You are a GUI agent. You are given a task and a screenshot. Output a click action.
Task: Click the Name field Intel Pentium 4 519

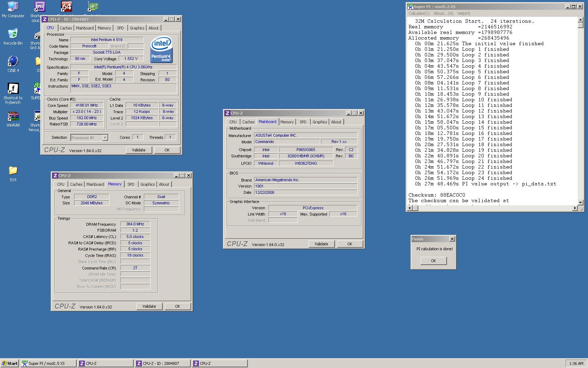pos(107,40)
